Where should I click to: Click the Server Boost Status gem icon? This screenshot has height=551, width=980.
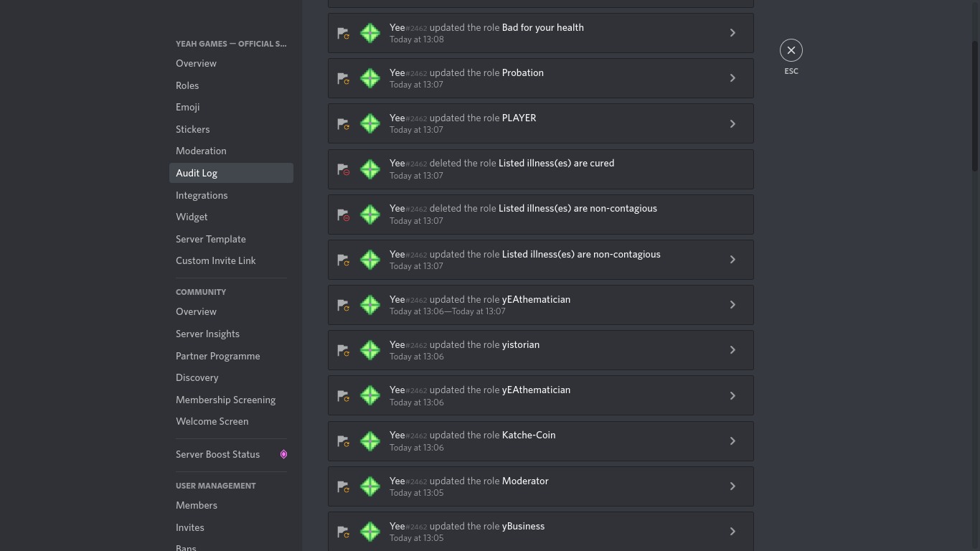283,454
